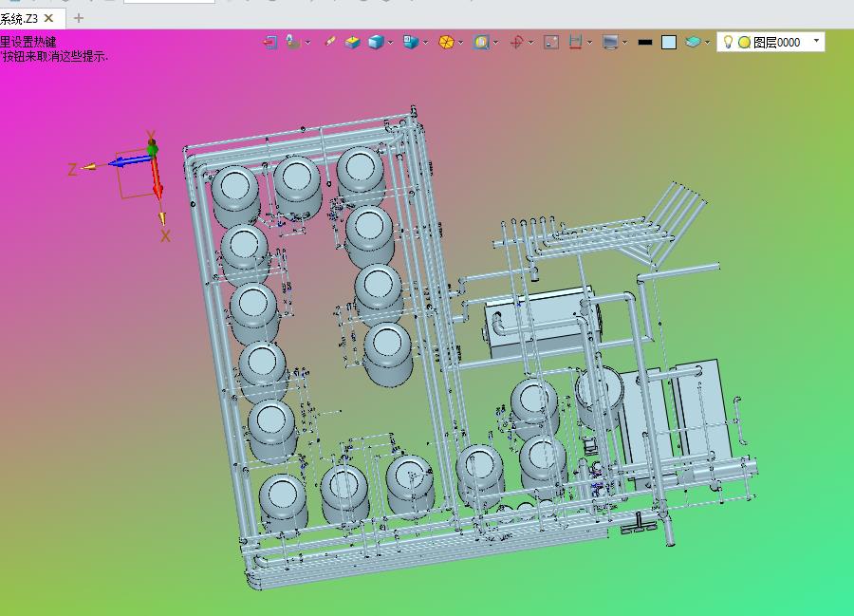854x616 pixels.
Task: Open dropdown next to shaded cube icon
Action: 391,43
